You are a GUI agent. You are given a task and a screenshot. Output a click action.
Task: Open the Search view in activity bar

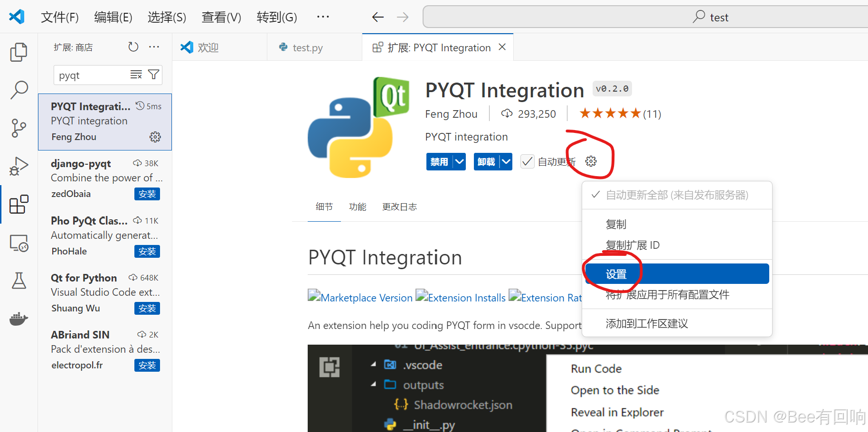pos(19,90)
